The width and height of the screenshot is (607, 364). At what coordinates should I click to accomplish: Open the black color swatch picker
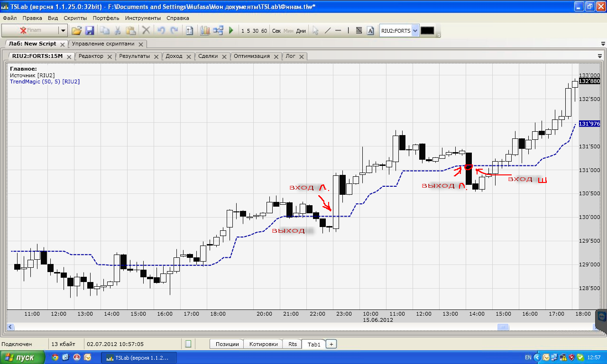click(427, 31)
